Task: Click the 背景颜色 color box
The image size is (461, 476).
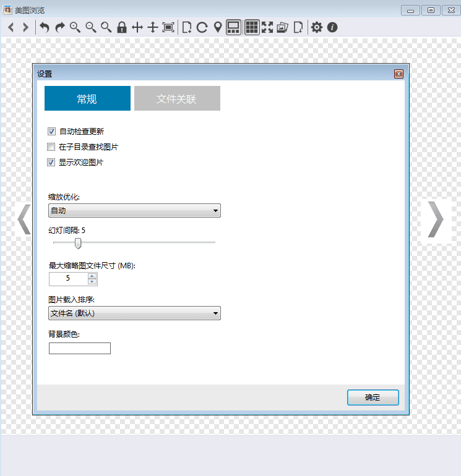Action: 79,348
